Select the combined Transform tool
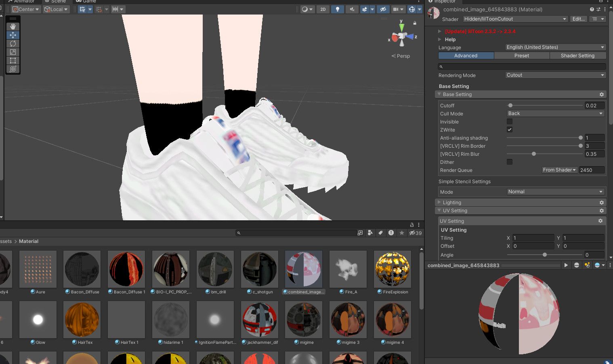 point(13,69)
